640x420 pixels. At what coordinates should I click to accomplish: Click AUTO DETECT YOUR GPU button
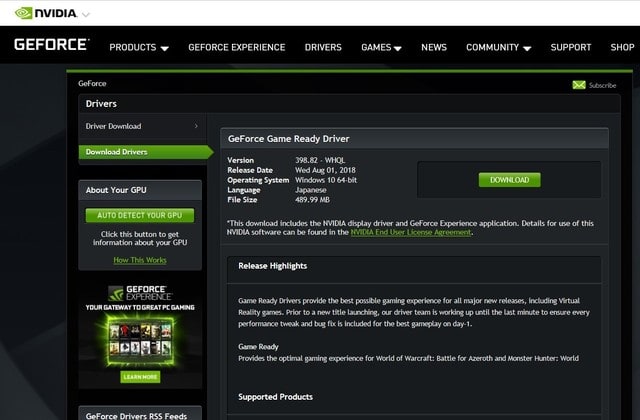140,215
